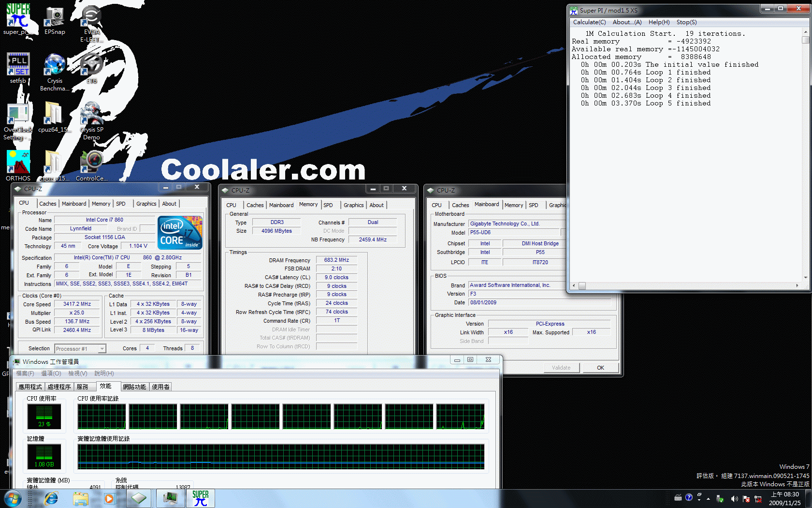Viewport: 812px width, 508px height.
Task: Open the setfsb desktop icon
Action: tap(18, 68)
